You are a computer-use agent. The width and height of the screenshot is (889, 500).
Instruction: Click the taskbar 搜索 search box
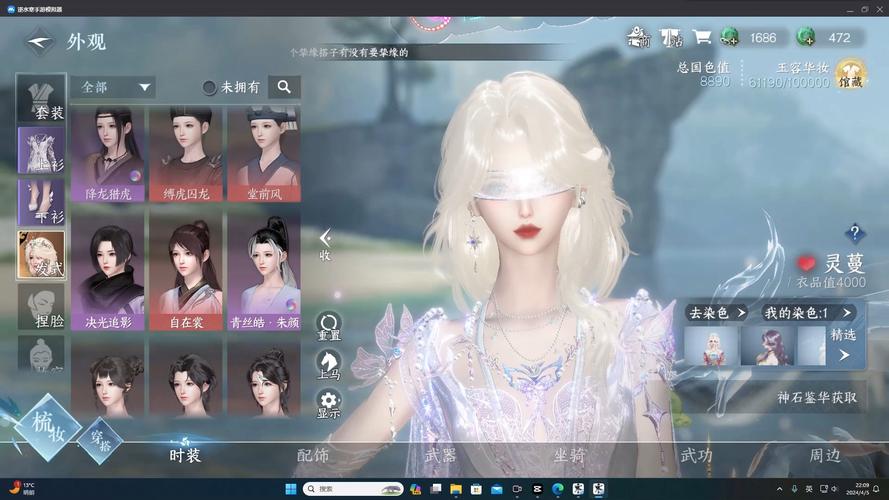[x=353, y=489]
